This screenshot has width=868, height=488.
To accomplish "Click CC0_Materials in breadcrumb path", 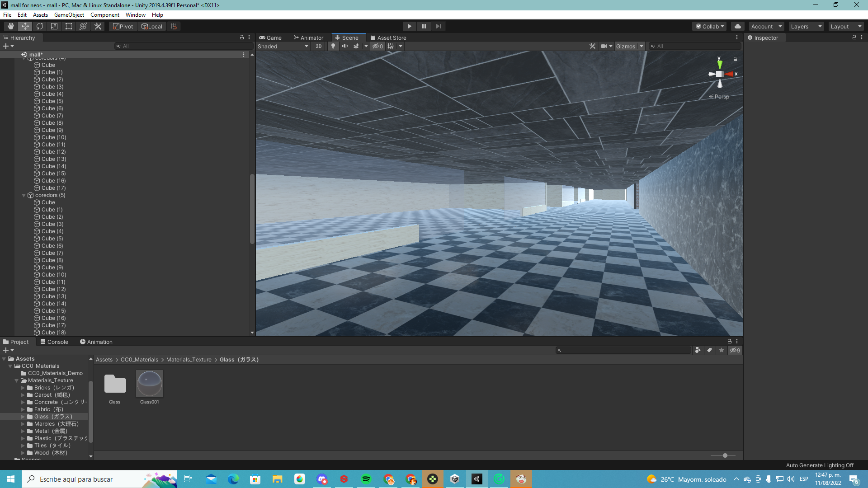I will point(139,360).
